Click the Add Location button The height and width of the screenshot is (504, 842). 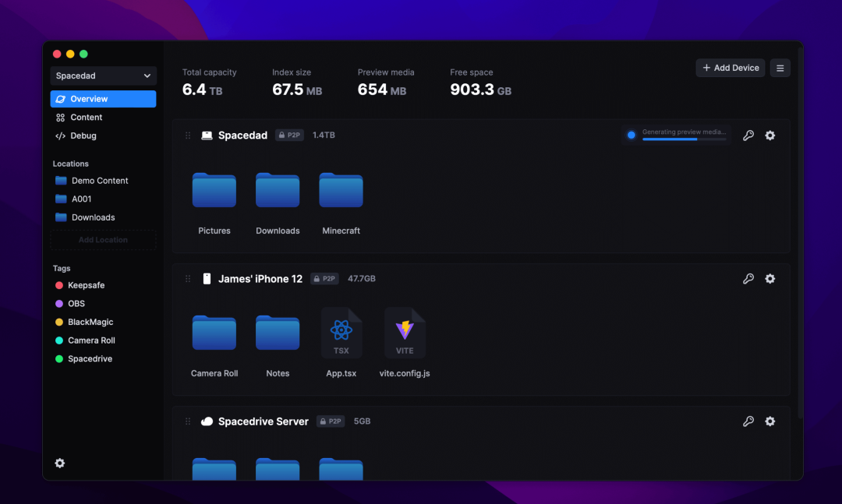click(x=103, y=240)
